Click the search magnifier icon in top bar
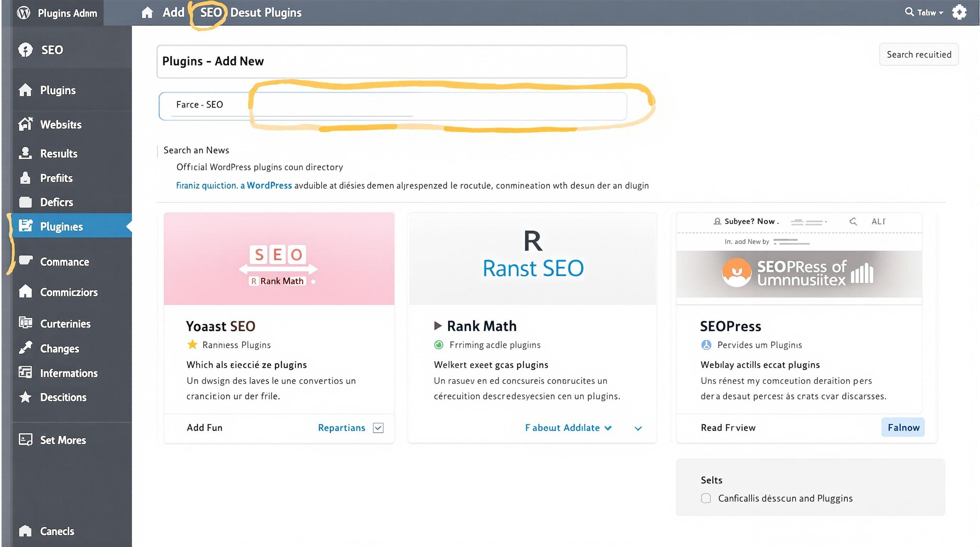 [x=909, y=12]
